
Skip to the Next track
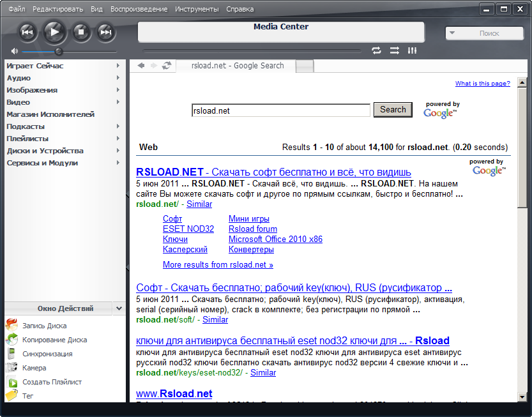pyautogui.click(x=106, y=32)
